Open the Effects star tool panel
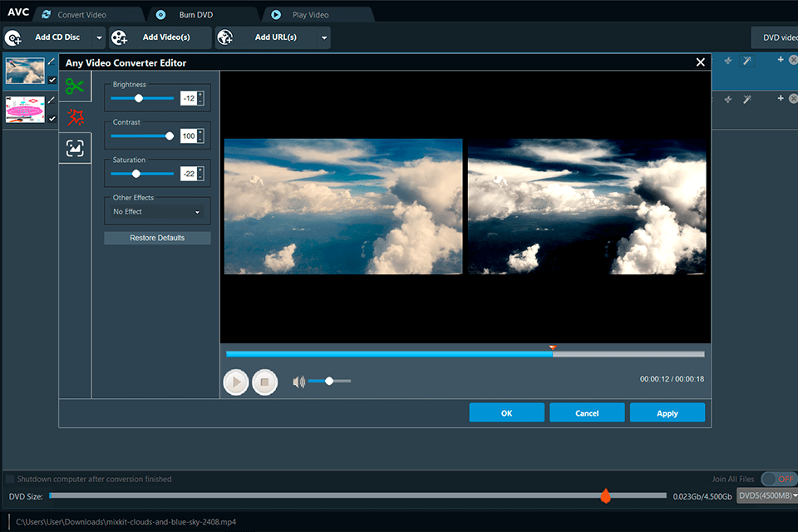The height and width of the screenshot is (532, 798). coord(75,117)
